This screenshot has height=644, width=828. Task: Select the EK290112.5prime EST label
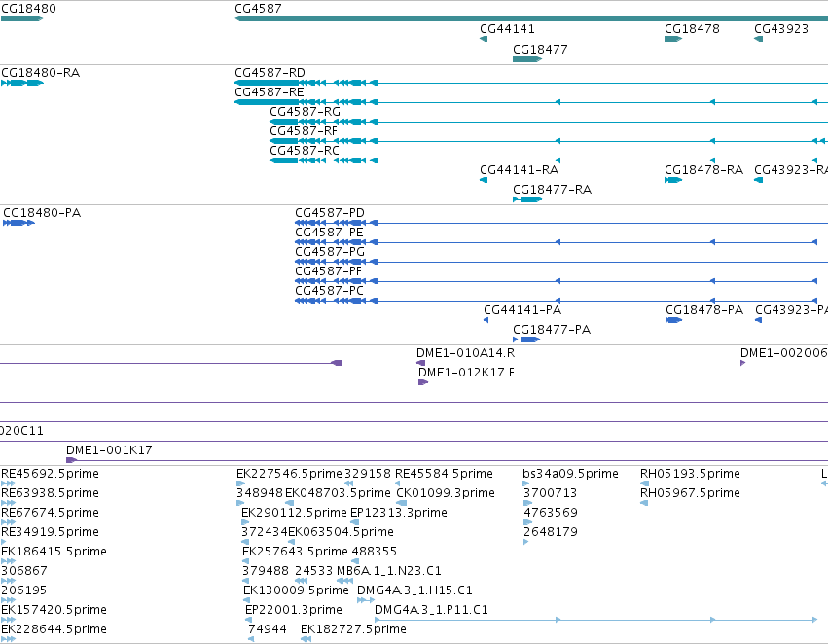tap(294, 513)
